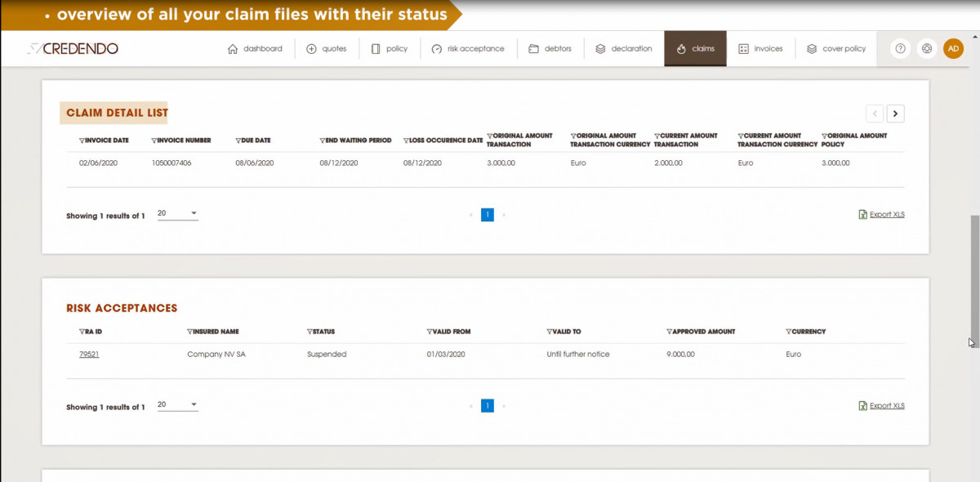Viewport: 980px width, 482px height.
Task: Filter by Current Amount Transaction column
Action: point(657,136)
